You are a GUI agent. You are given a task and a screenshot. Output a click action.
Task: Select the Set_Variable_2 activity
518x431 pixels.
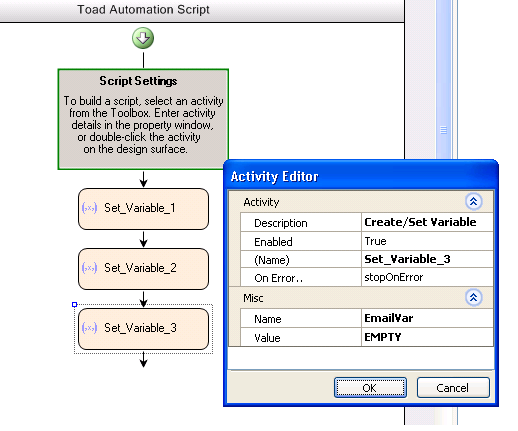point(143,269)
